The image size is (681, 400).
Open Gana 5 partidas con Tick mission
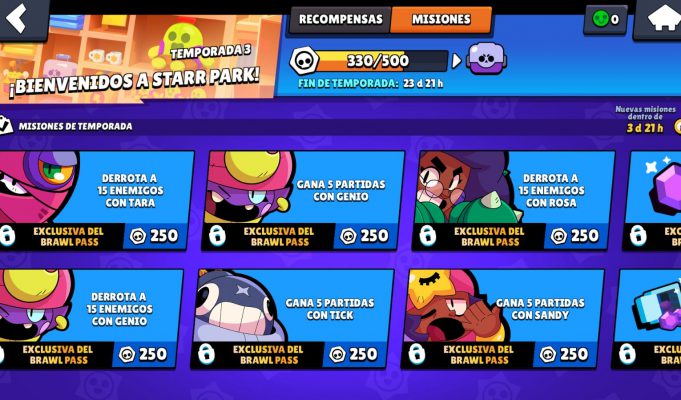tap(292, 319)
